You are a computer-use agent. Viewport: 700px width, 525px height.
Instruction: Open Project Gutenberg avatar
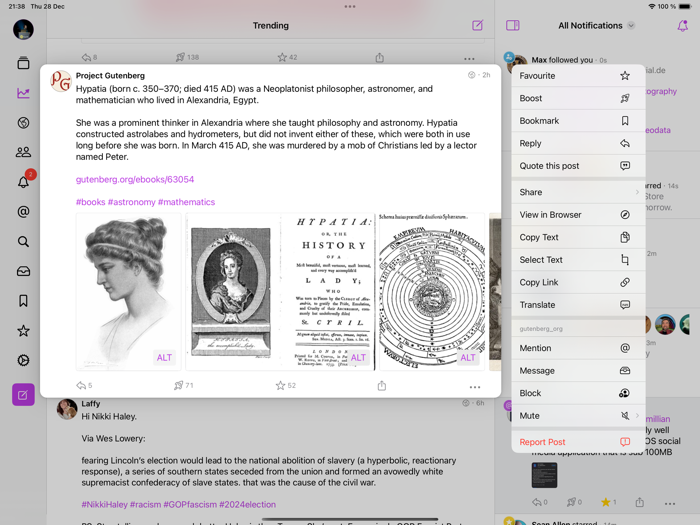pyautogui.click(x=61, y=81)
